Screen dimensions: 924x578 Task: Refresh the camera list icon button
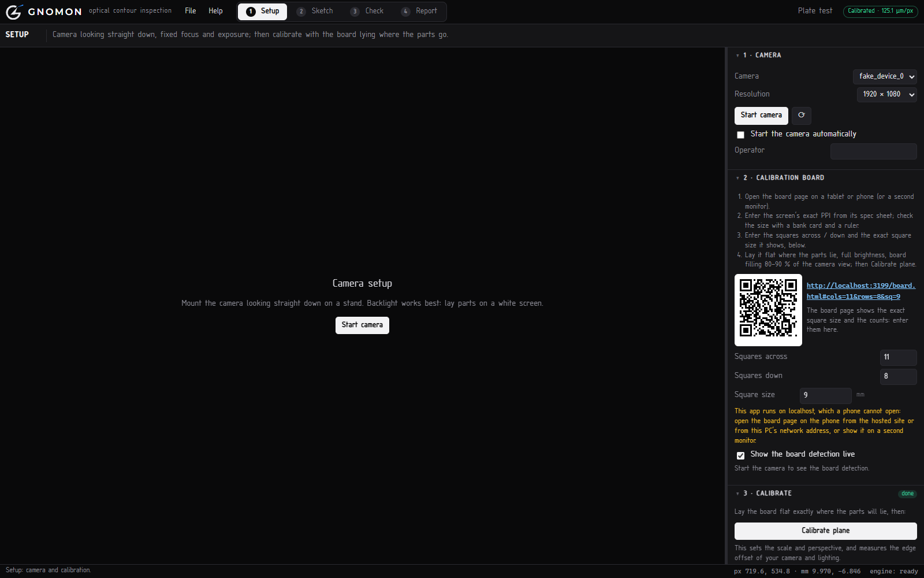tap(802, 115)
